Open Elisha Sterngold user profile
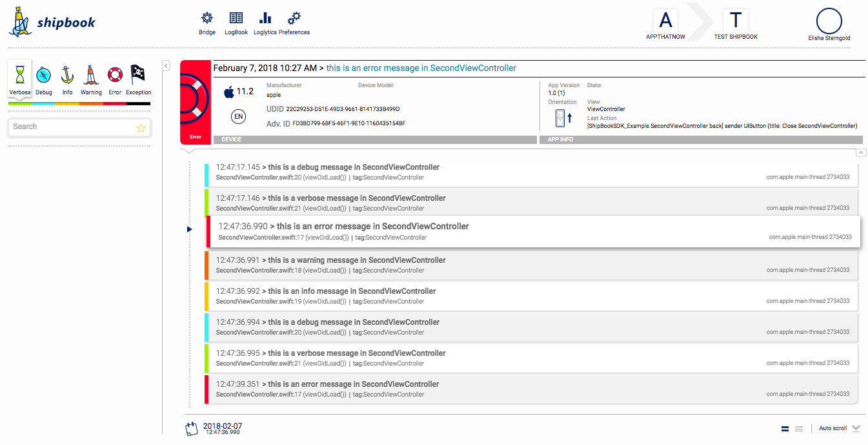 coord(829,25)
